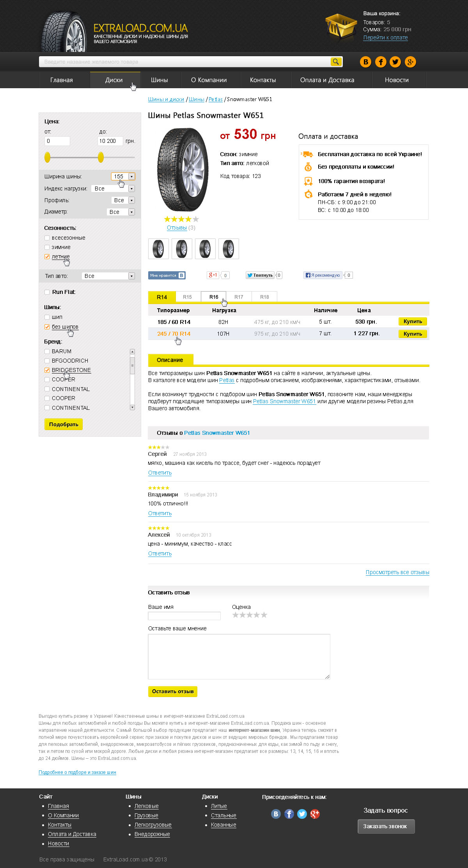Check the 'шип' checkbox
Image resolution: width=468 pixels, height=868 pixels.
(47, 317)
